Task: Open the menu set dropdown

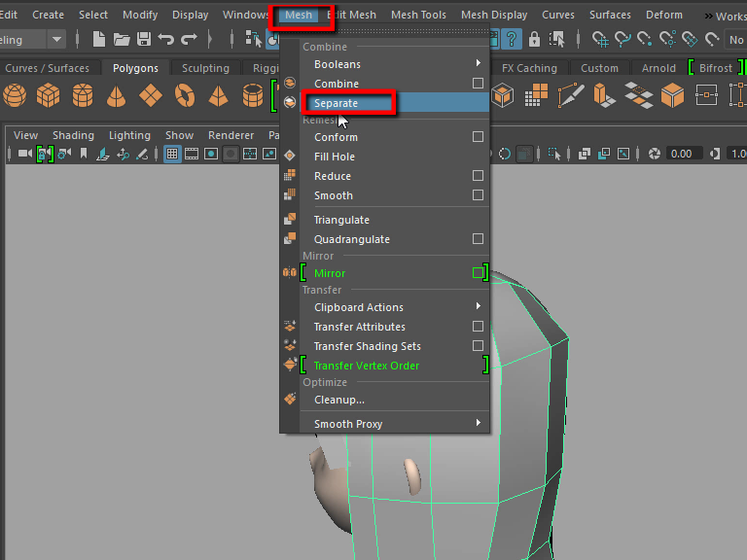Action: [x=56, y=40]
